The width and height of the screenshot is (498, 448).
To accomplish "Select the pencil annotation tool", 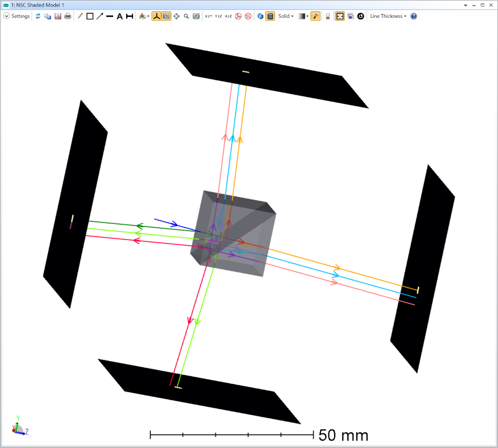I will [x=80, y=16].
